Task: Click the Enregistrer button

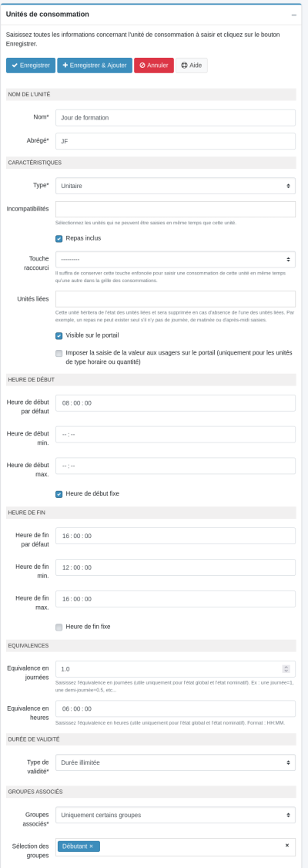Action: [x=31, y=66]
